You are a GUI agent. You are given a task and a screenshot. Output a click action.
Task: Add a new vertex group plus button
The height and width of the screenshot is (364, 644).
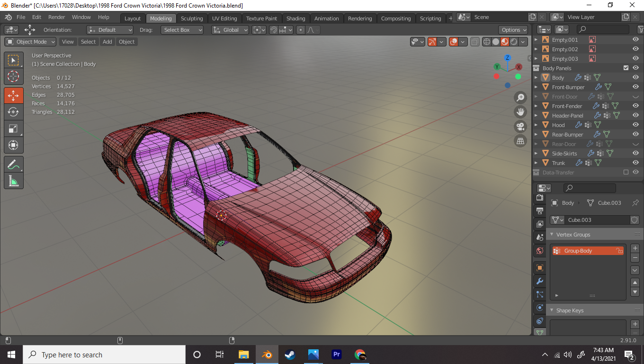[635, 248]
